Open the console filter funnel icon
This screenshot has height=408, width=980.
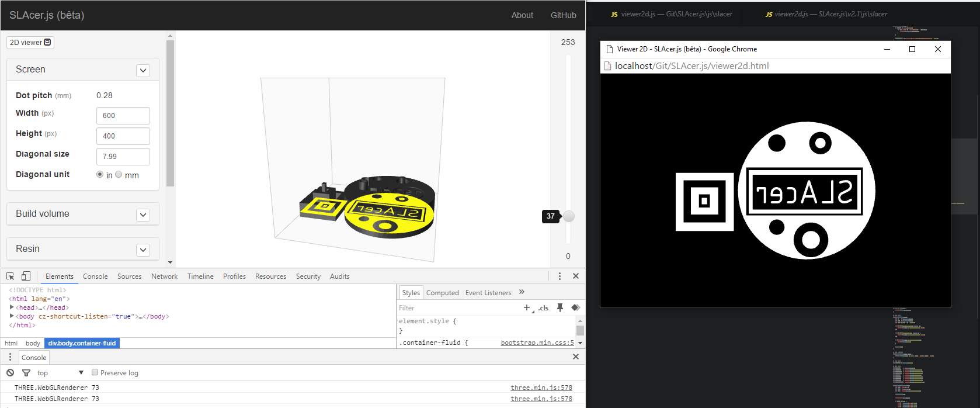pyautogui.click(x=26, y=372)
